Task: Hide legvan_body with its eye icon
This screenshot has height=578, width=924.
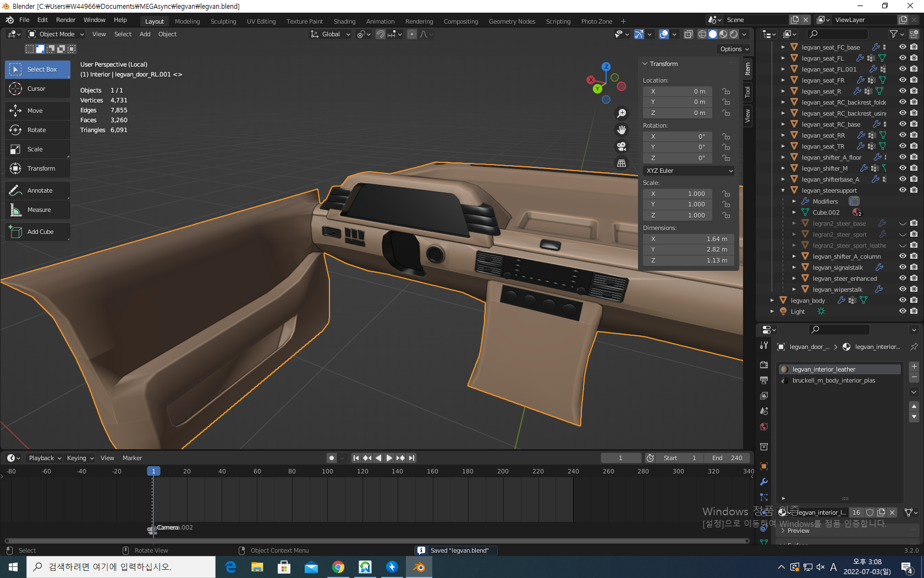Action: tap(903, 300)
